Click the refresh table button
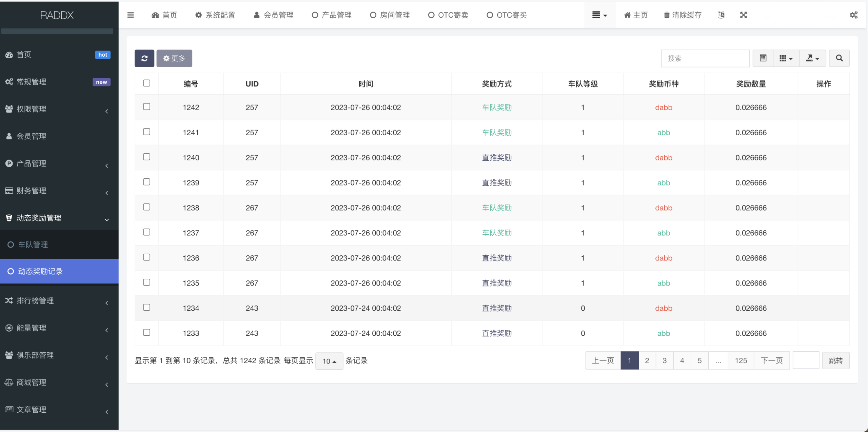 coord(144,58)
